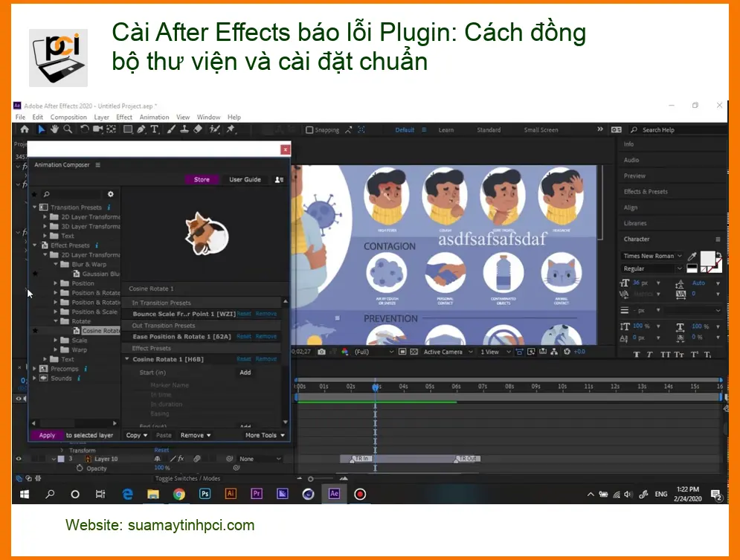This screenshot has height=560, width=740.
Task: Select the Roto Brush tool
Action: [x=215, y=129]
